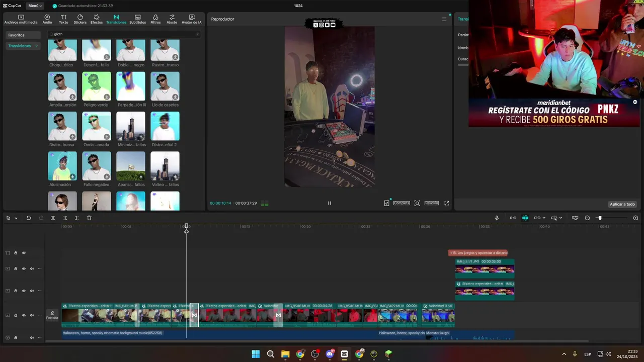644x362 pixels.
Task: Open the selection tool dropdown arrow
Action: (16, 218)
